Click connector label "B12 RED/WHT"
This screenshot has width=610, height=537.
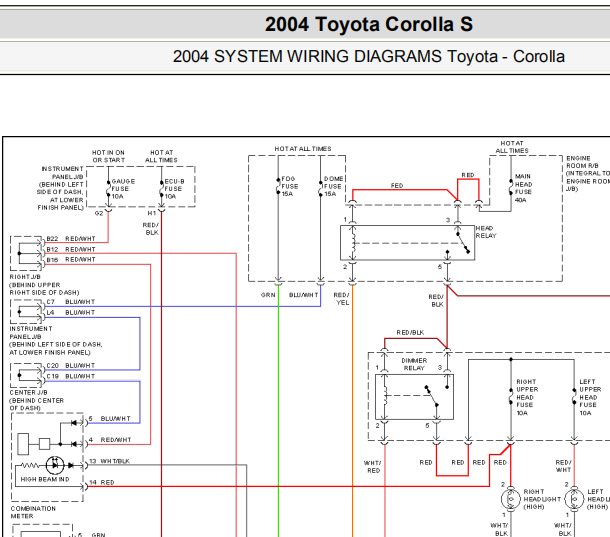tap(71, 249)
